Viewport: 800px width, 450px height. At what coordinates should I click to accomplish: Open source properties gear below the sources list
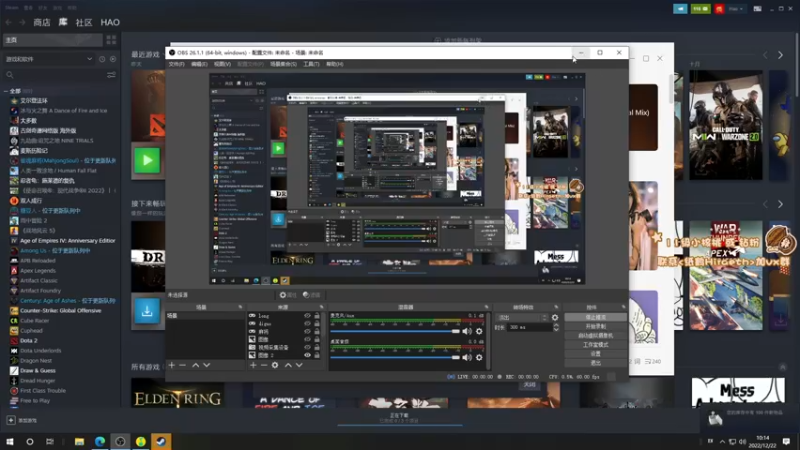pos(275,365)
